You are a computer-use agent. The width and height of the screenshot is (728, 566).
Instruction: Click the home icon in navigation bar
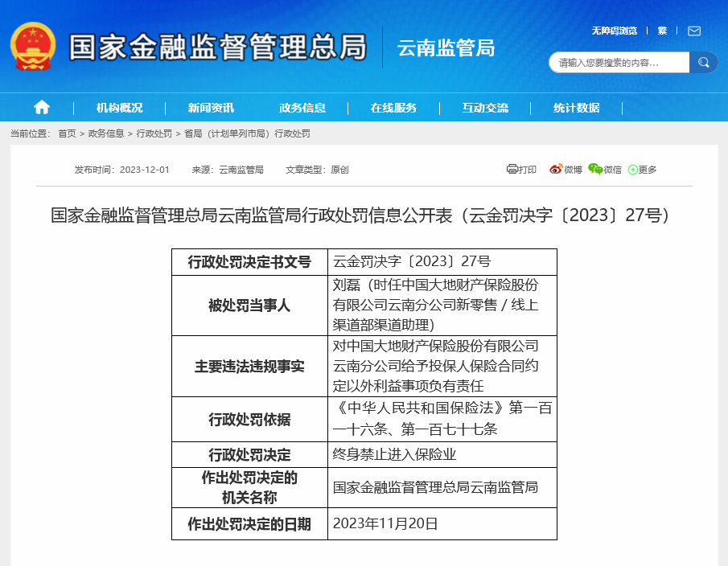pyautogui.click(x=42, y=108)
